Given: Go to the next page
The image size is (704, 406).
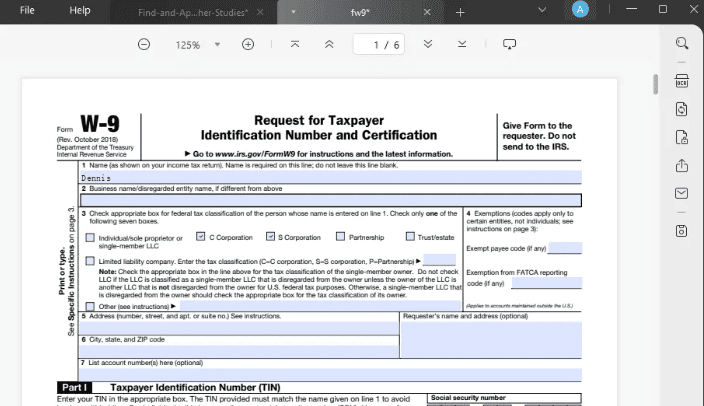Looking at the screenshot, I should (x=428, y=44).
